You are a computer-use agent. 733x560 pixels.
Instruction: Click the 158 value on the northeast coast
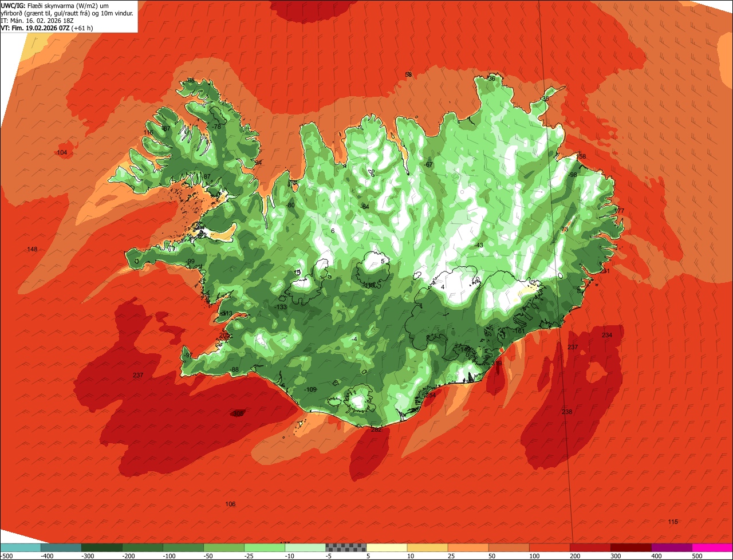click(x=581, y=156)
